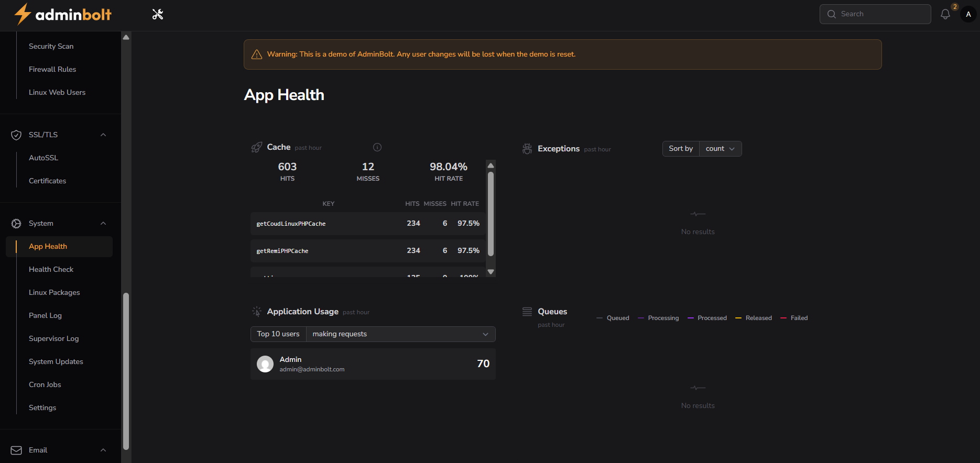Focus the Search input field
This screenshot has width=980, height=463.
point(875,14)
